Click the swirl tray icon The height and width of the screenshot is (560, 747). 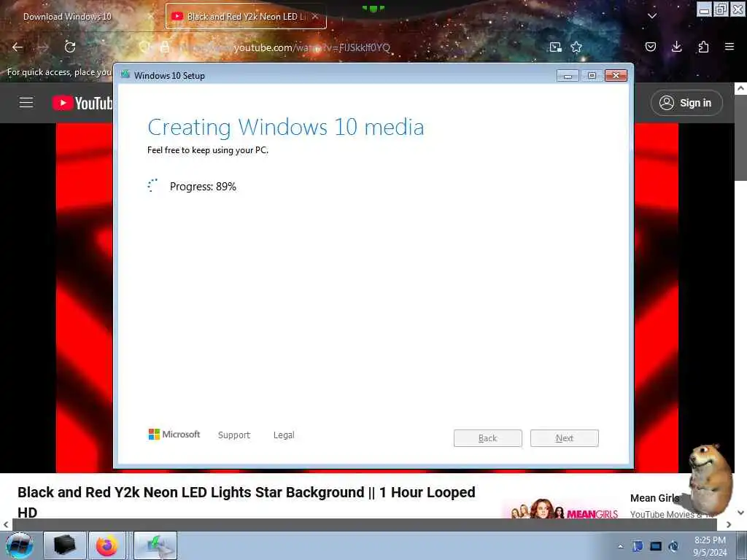click(x=673, y=546)
